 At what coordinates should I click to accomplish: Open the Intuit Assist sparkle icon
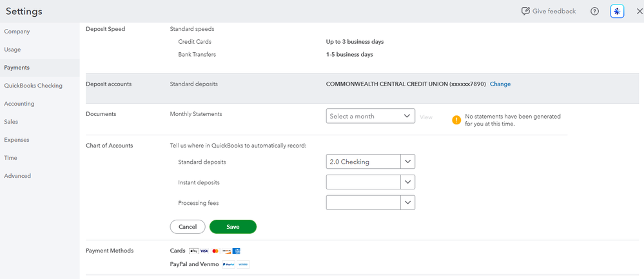(x=617, y=12)
